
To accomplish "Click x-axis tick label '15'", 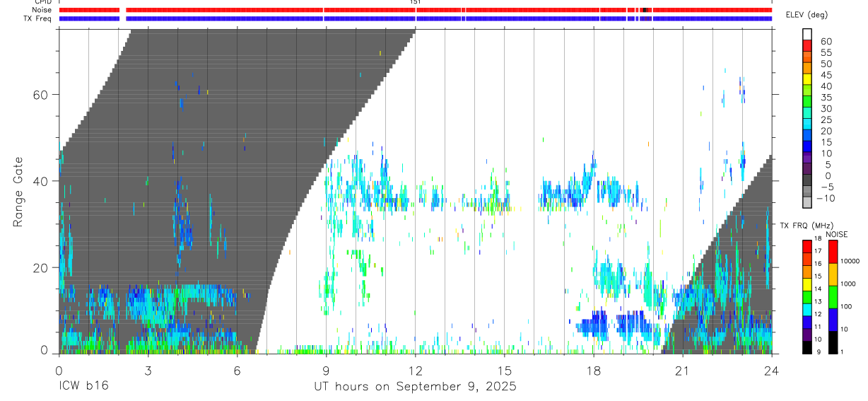I will [505, 371].
